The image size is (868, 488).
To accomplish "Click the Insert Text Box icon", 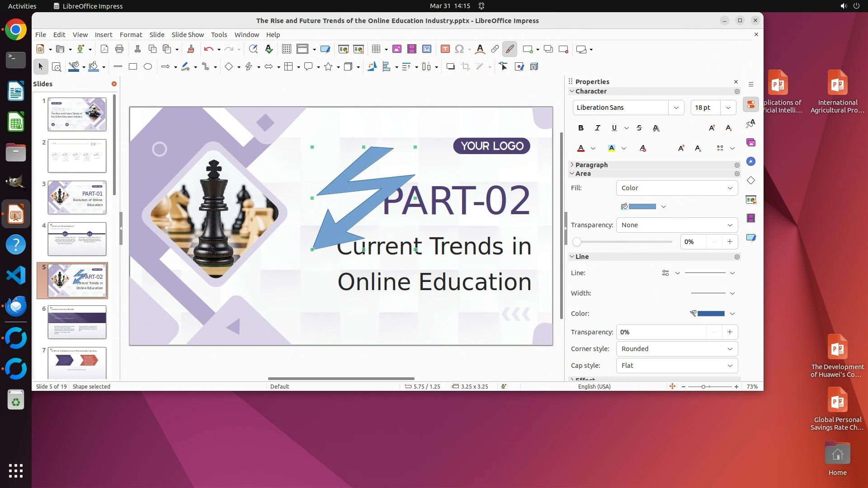I will [x=445, y=49].
